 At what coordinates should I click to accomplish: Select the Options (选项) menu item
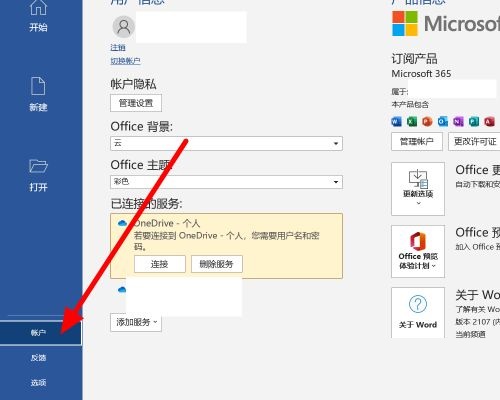(x=38, y=382)
